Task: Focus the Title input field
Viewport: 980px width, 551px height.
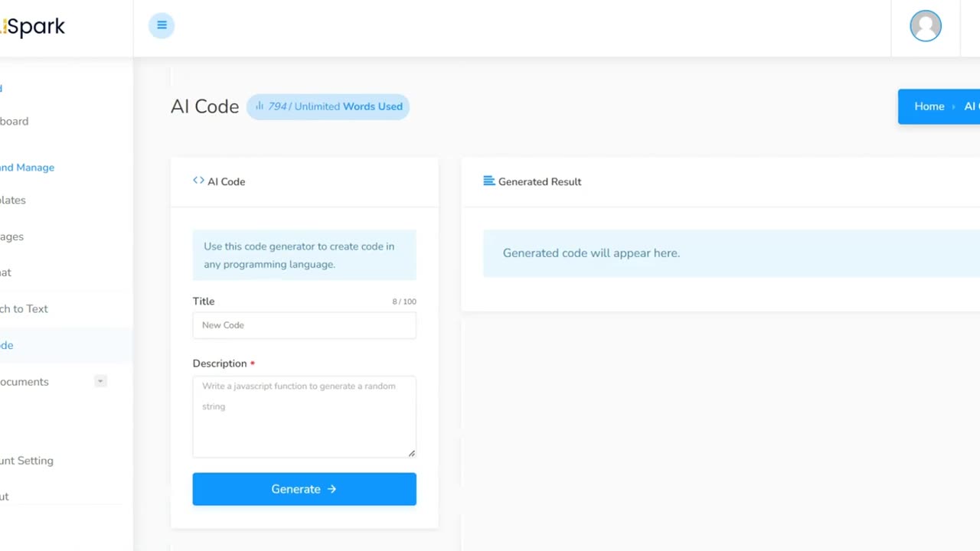Action: (x=304, y=325)
